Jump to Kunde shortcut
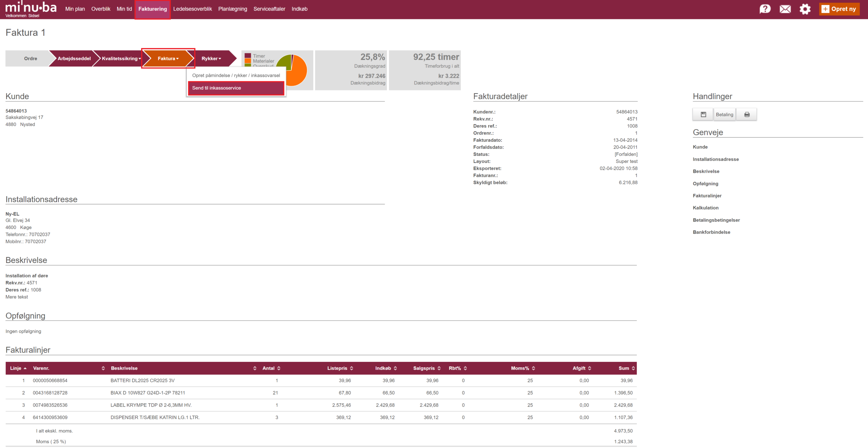The height and width of the screenshot is (448, 868). click(700, 147)
